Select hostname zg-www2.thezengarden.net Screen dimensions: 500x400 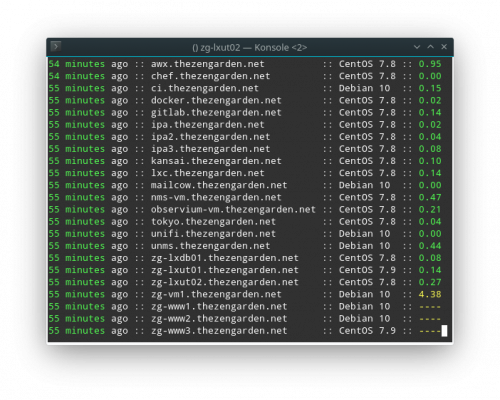pos(219,319)
